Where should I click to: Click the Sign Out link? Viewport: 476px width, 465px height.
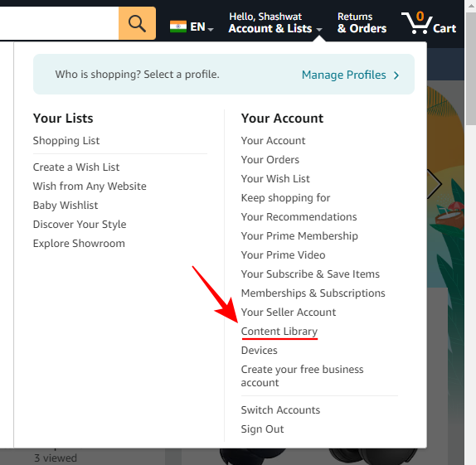click(x=262, y=429)
